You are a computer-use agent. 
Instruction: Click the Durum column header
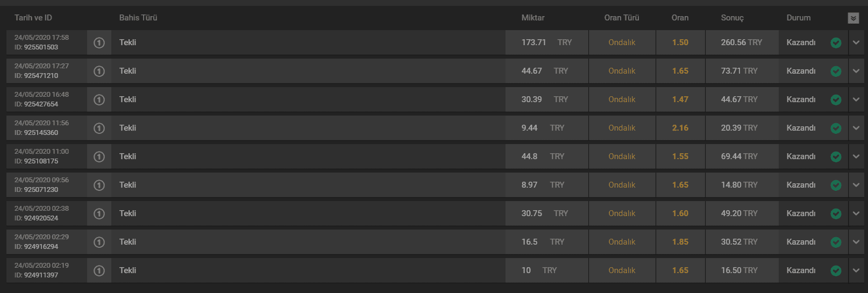(799, 18)
